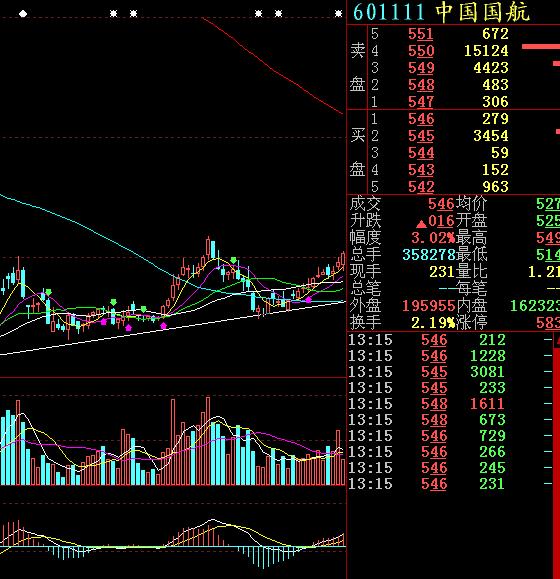
Task: Click the 开盘 label
Action: tap(471, 221)
